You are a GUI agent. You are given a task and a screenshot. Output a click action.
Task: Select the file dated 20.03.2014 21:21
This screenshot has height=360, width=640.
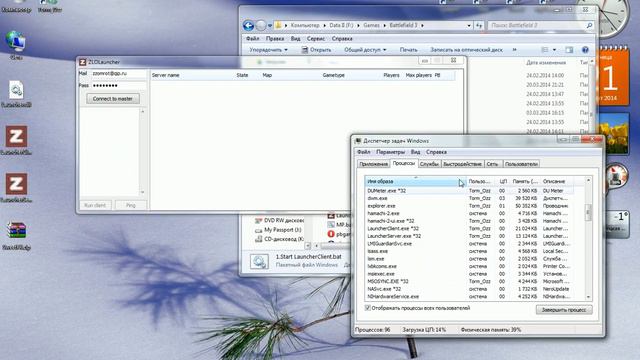(545, 85)
